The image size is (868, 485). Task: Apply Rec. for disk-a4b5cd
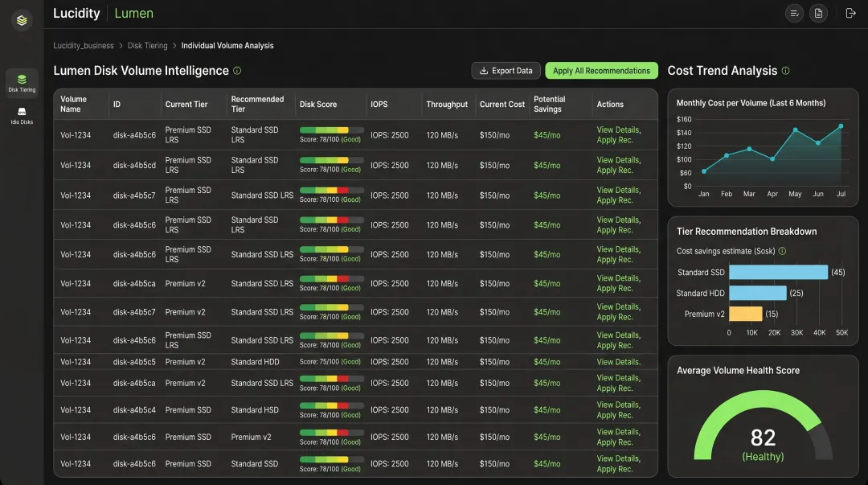615,171
